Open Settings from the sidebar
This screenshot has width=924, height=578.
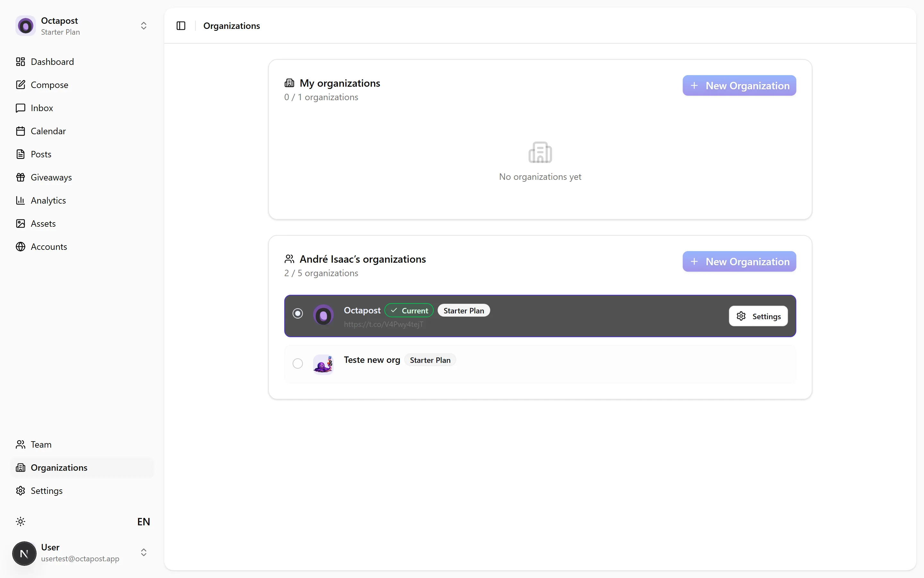pos(82,491)
